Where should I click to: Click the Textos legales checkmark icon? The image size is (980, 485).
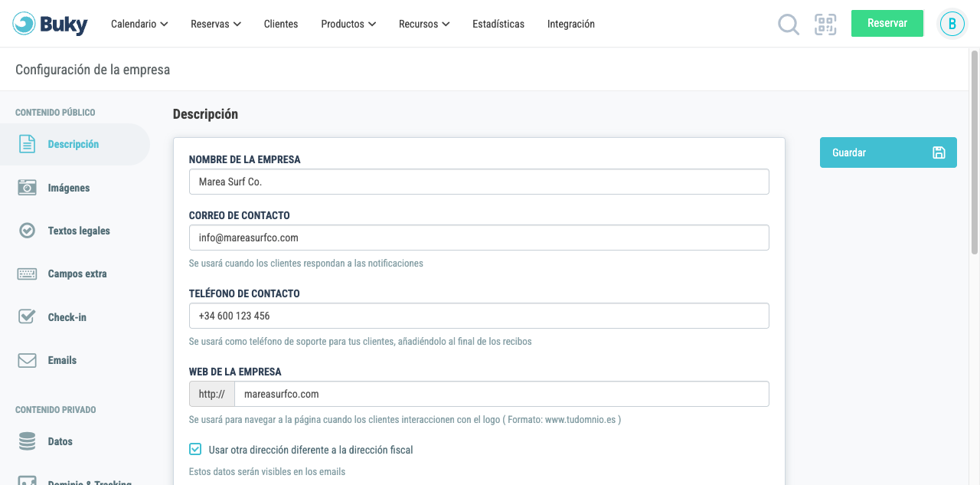pos(27,231)
